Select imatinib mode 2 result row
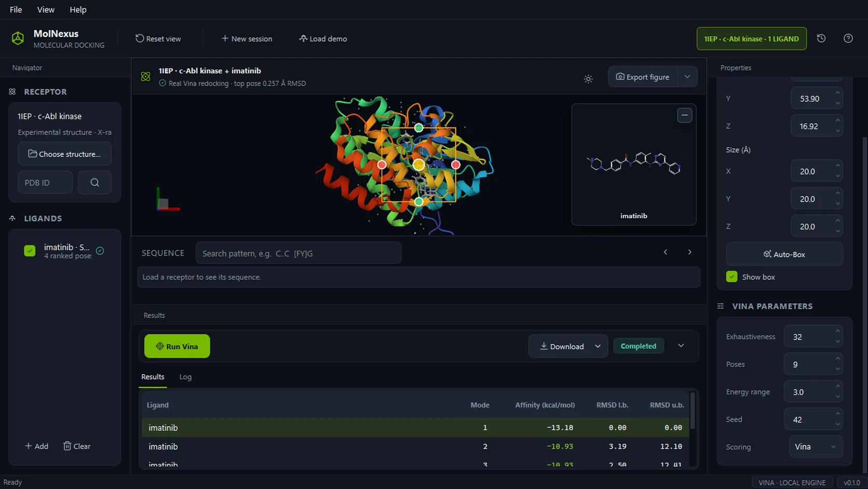 415,446
